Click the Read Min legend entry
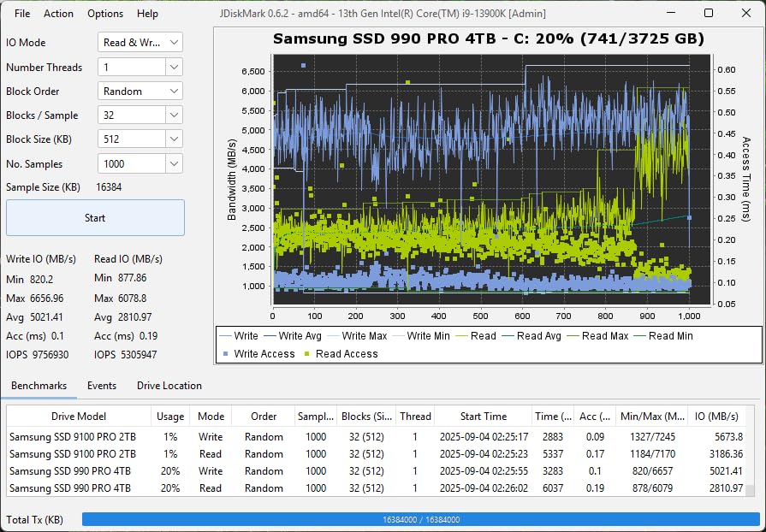Viewport: 766px width, 532px height. [663, 336]
